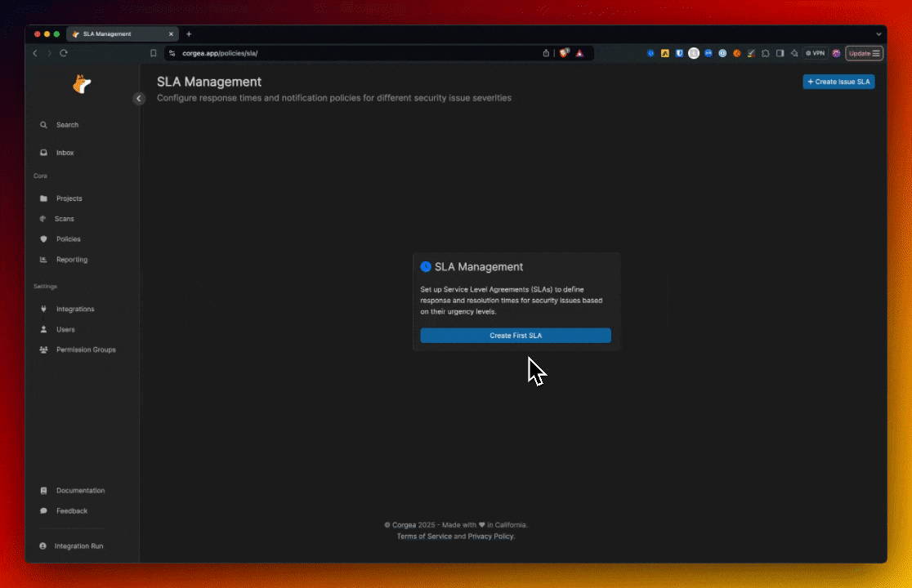Open the Inbox page
912x588 pixels.
pos(65,153)
